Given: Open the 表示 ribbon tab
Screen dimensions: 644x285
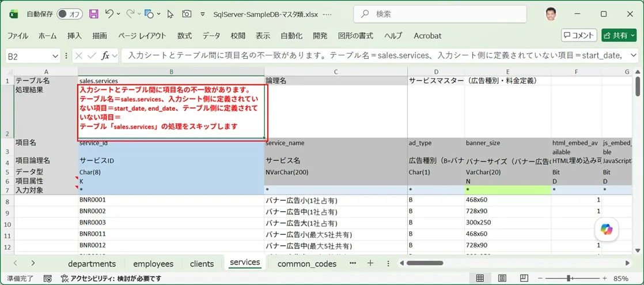Looking at the screenshot, I should coord(263,36).
